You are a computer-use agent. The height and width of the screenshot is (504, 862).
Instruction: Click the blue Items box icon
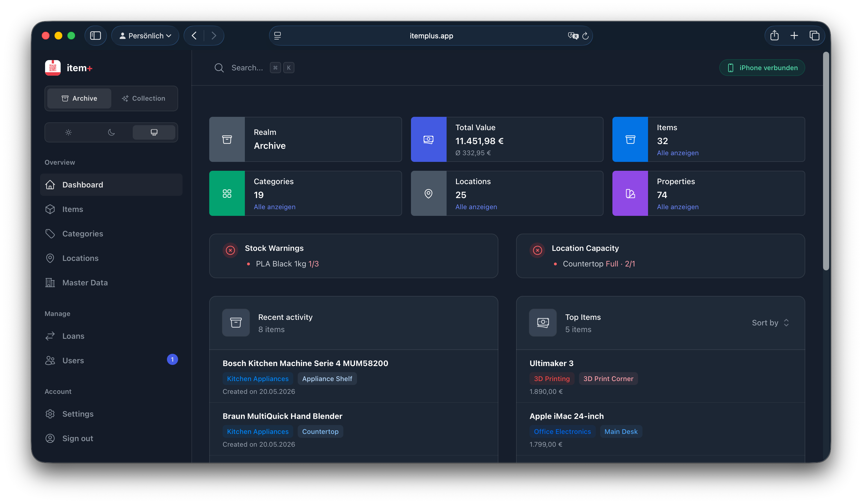[x=630, y=139]
